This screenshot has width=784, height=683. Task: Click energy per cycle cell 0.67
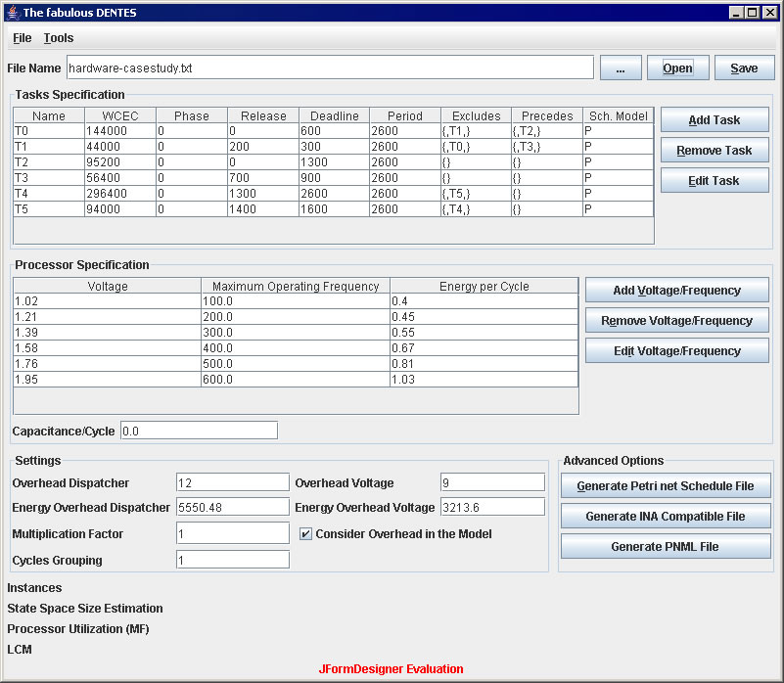click(x=484, y=348)
